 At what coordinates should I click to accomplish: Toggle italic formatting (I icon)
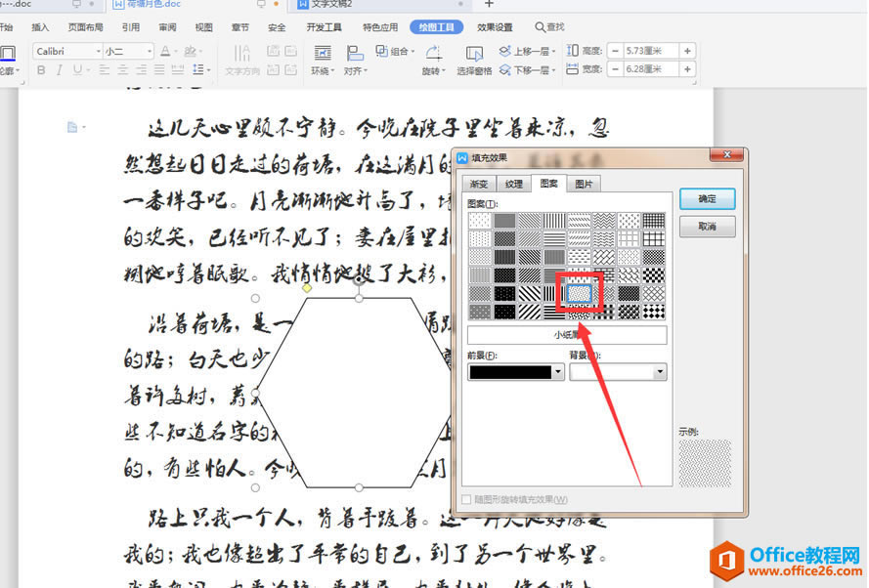coord(59,70)
